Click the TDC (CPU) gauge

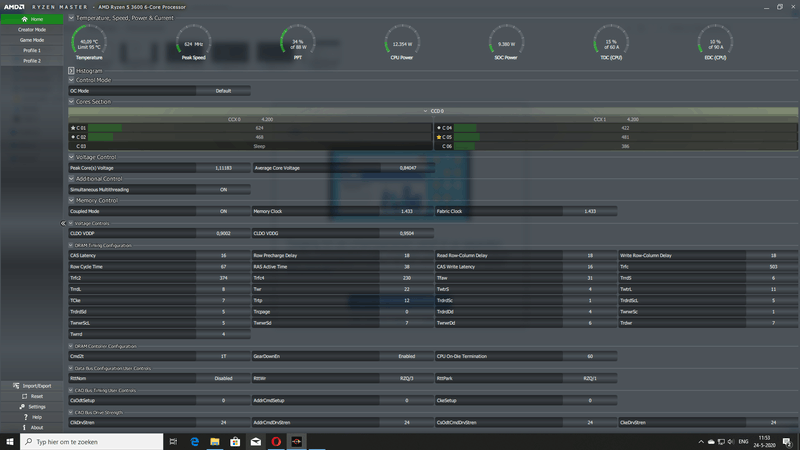(x=611, y=42)
